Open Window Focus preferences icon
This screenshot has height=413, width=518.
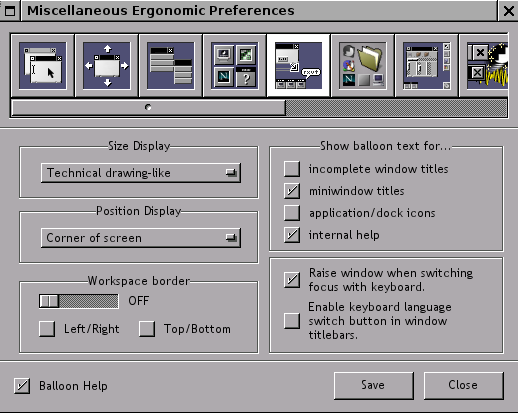pos(43,65)
